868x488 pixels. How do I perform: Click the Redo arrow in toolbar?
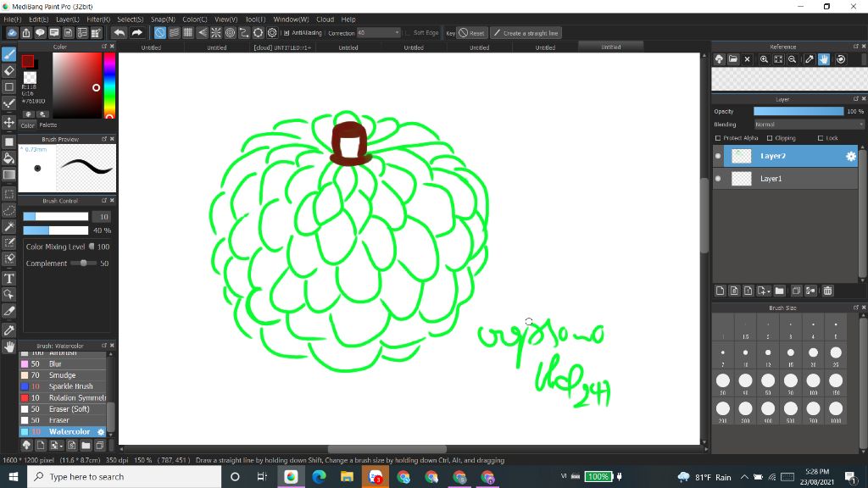coord(136,33)
